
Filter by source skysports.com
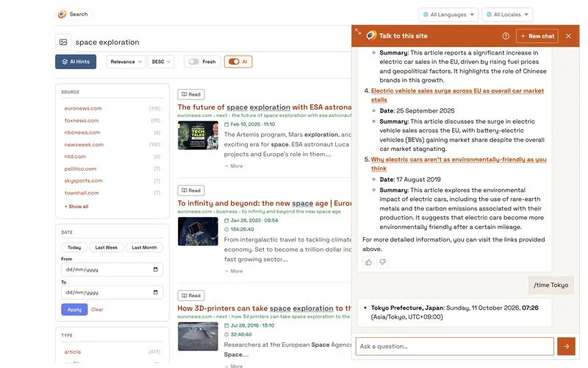coord(83,180)
